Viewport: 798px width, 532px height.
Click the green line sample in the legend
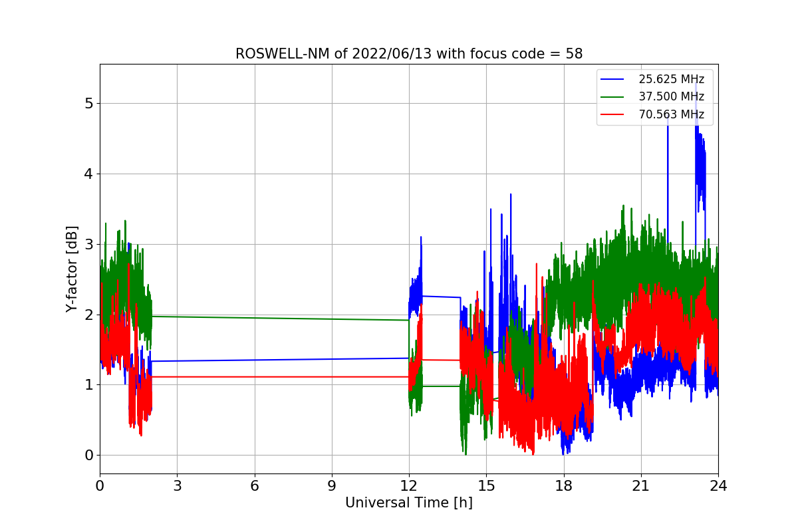(x=612, y=97)
